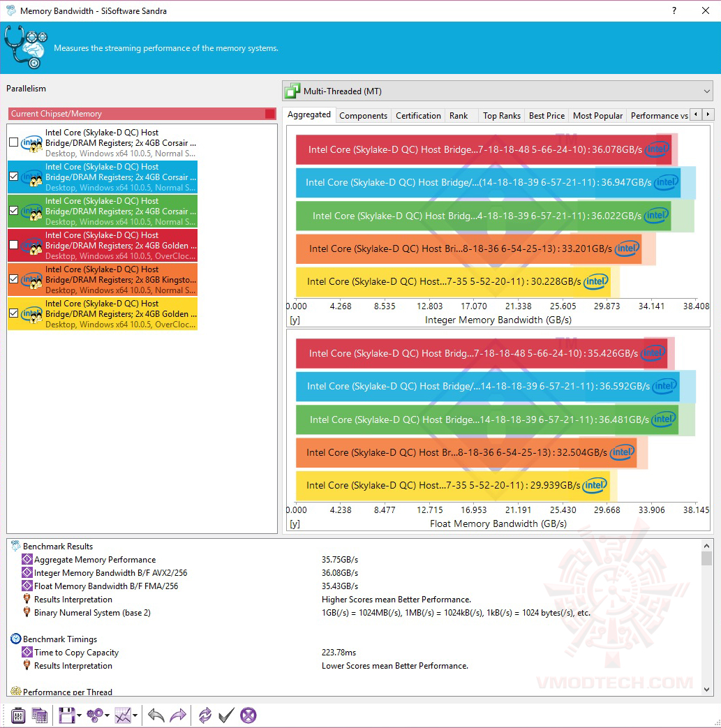Click the Benchmark Results section icon

pos(16,546)
